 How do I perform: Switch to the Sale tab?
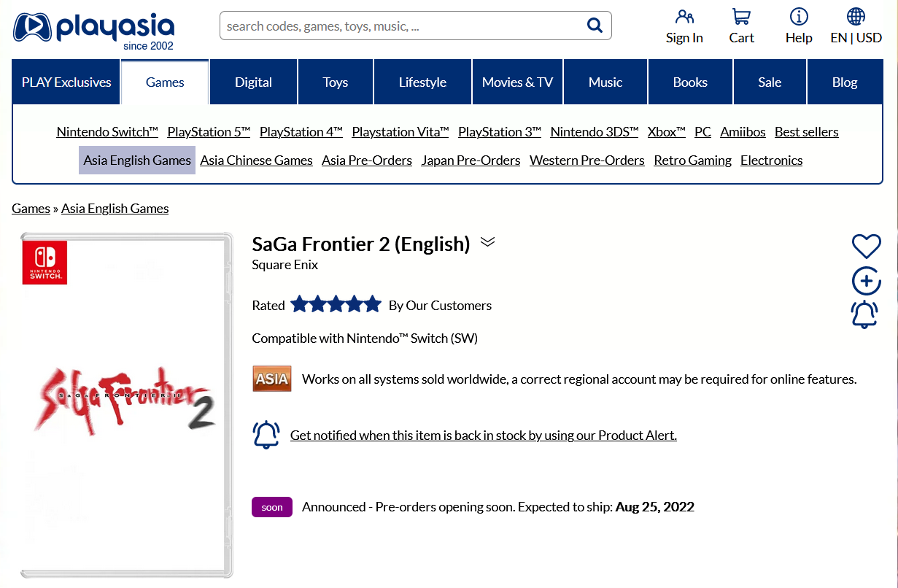click(x=770, y=82)
